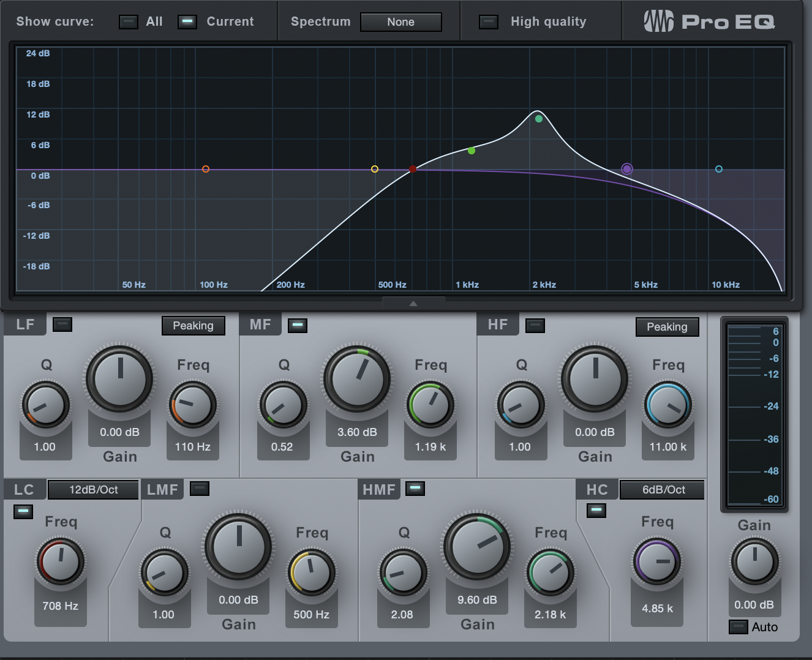The height and width of the screenshot is (660, 812).
Task: Enable the LF band toggle
Action: pos(62,324)
